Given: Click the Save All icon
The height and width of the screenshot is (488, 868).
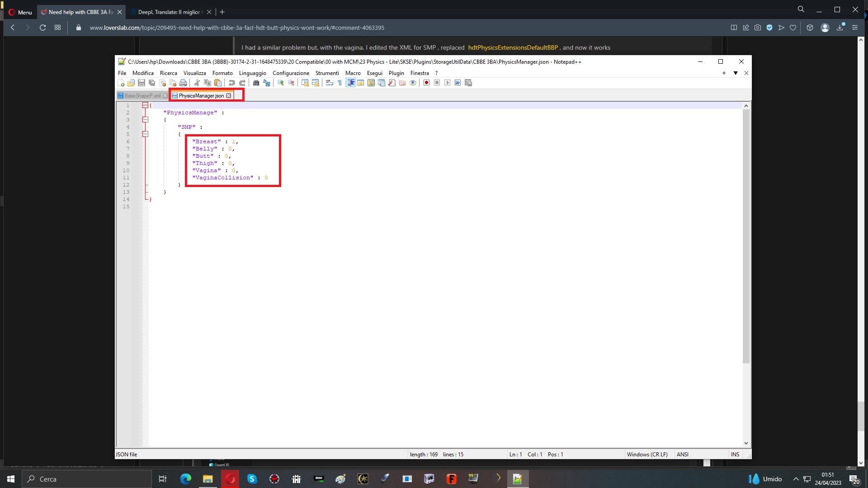Looking at the screenshot, I should click(152, 83).
